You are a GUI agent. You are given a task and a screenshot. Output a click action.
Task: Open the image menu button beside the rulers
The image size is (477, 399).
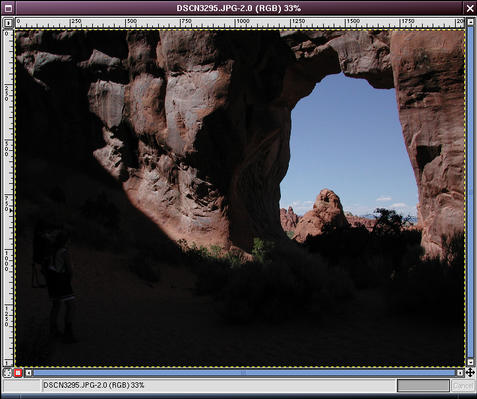[8, 23]
